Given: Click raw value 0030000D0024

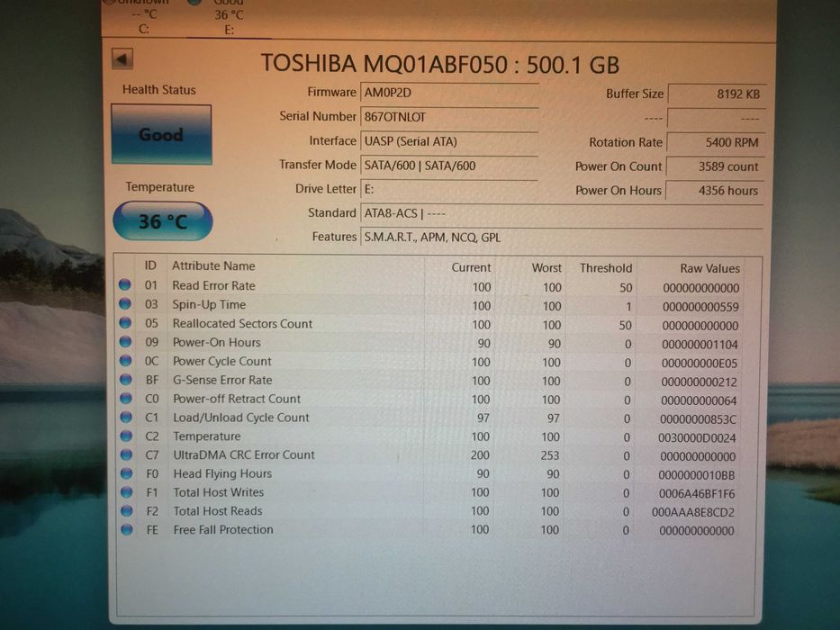Looking at the screenshot, I should pos(697,438).
